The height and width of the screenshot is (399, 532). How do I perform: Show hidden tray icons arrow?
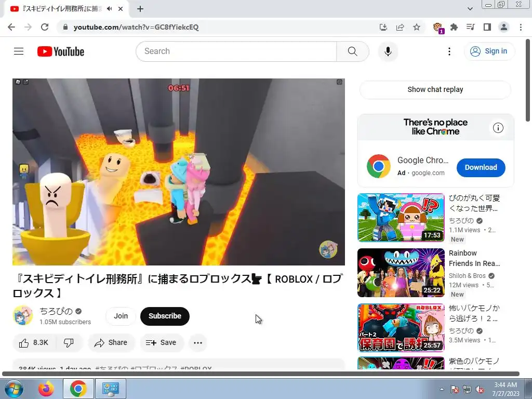(442, 389)
